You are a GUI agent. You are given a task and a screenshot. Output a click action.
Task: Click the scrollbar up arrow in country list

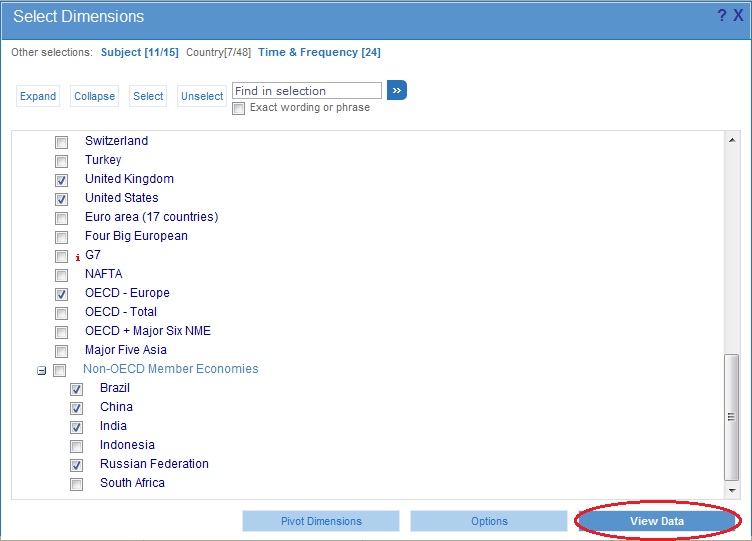pyautogui.click(x=732, y=140)
